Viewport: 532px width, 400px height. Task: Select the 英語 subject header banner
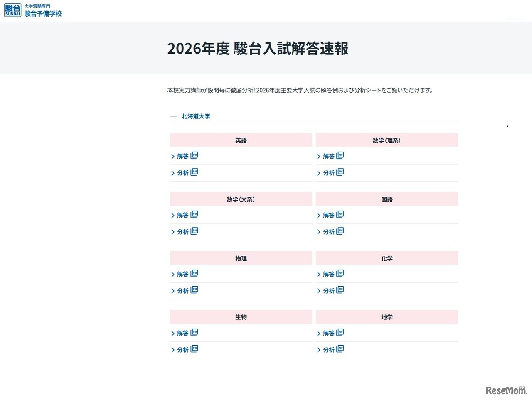coord(241,140)
